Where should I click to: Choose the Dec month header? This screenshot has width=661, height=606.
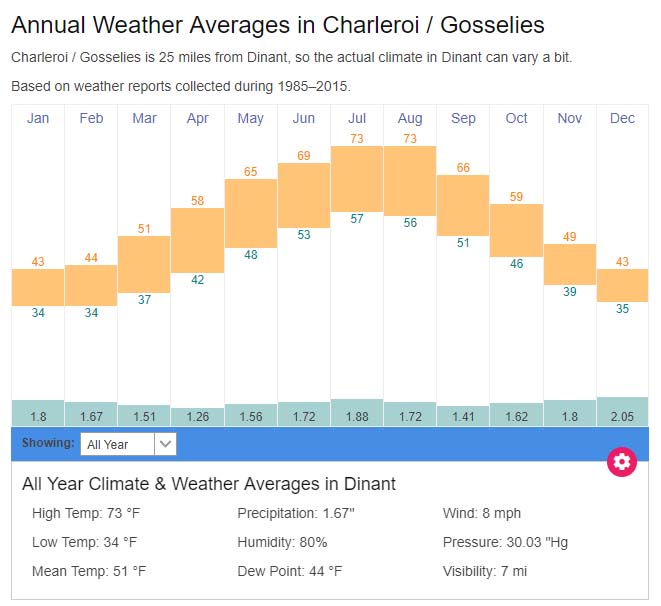(622, 118)
